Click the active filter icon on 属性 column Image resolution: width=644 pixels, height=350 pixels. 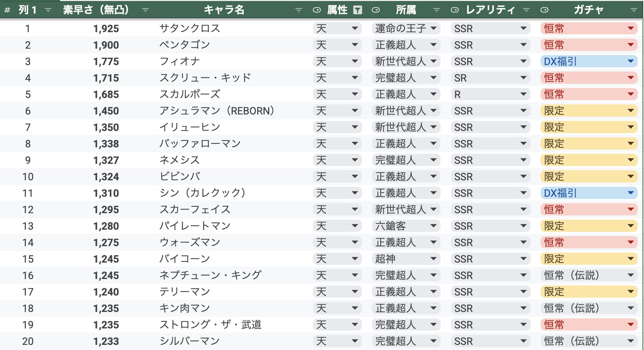[357, 10]
